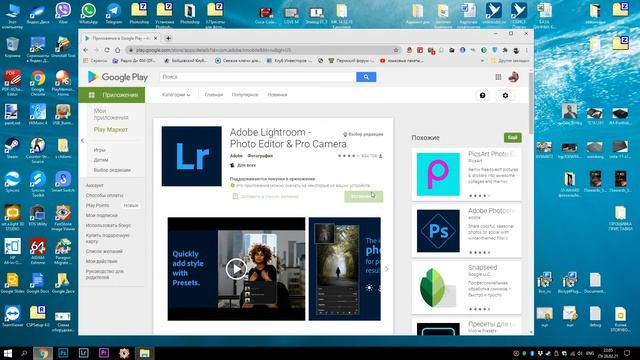Click the taskbar search magnifier
The image size is (640, 360).
pyautogui.click(x=24, y=353)
